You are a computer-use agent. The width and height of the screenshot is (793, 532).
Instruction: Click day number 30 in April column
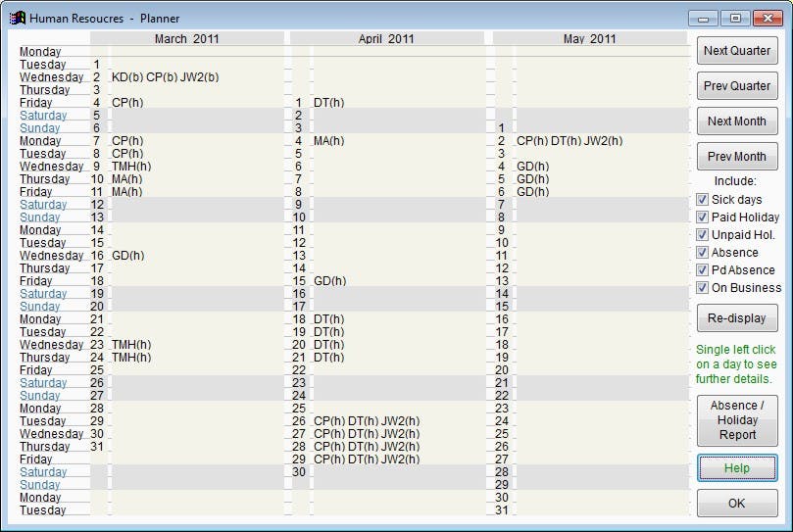tap(299, 472)
